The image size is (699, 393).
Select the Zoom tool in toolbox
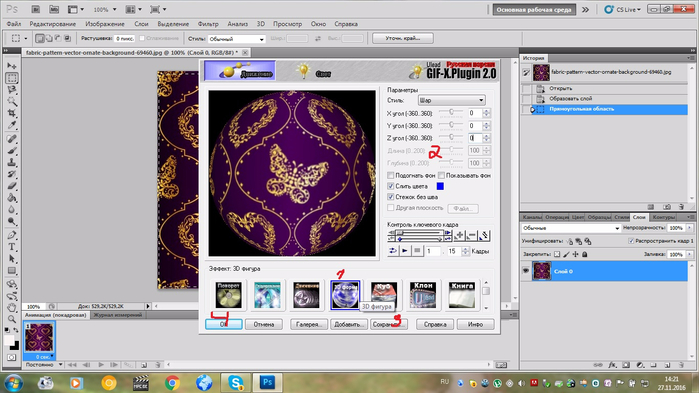[12, 319]
